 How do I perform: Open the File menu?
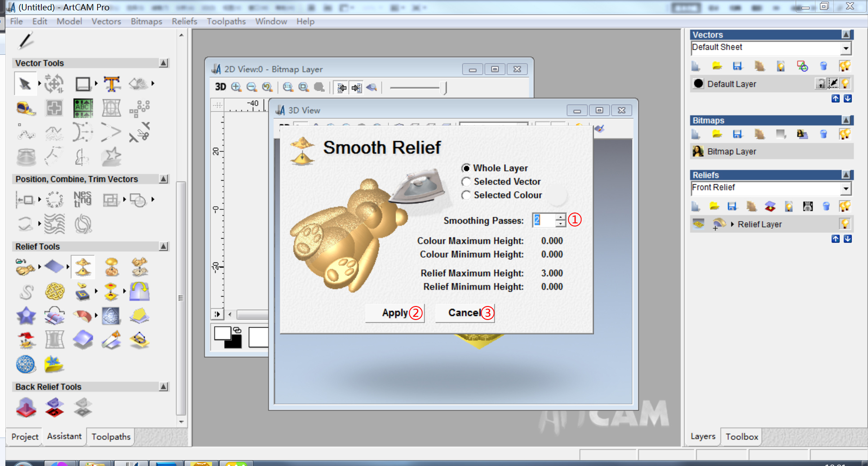pyautogui.click(x=16, y=21)
